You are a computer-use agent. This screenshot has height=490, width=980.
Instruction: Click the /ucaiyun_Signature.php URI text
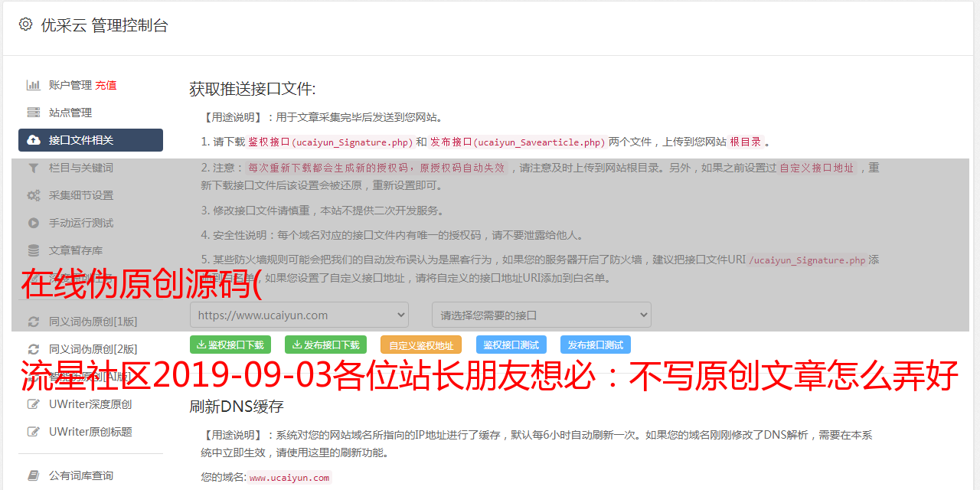pyautogui.click(x=807, y=260)
